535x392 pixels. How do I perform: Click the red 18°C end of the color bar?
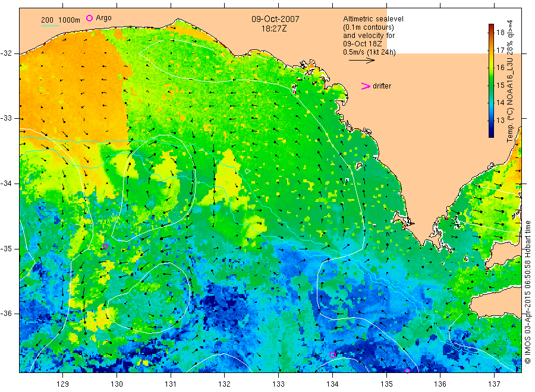click(492, 27)
